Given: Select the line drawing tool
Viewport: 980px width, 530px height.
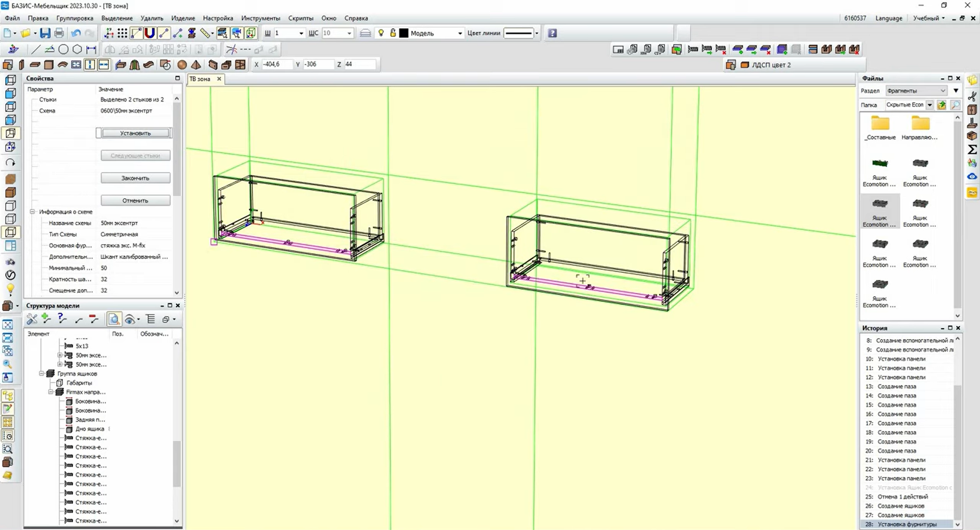Looking at the screenshot, I should point(35,50).
